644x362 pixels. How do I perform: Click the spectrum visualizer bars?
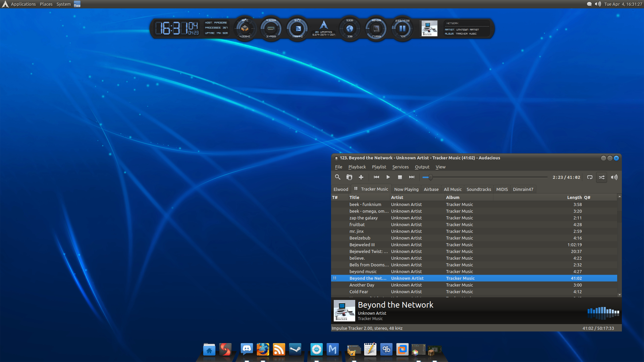[x=603, y=313]
